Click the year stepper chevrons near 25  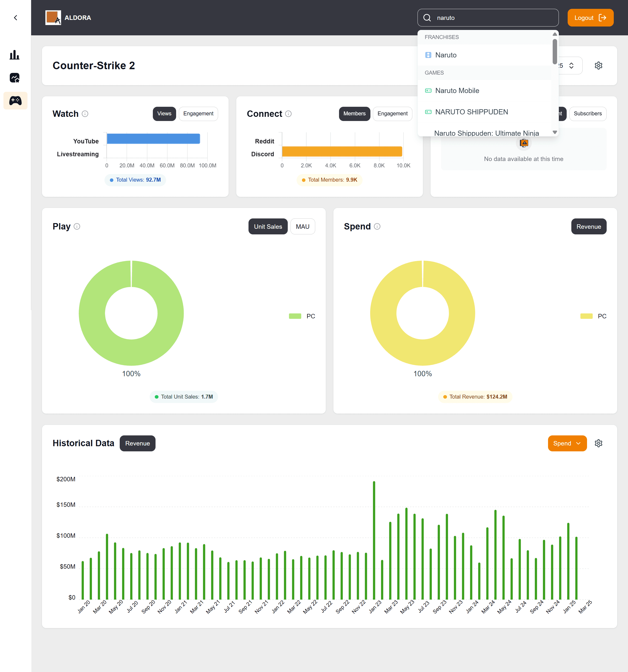coord(571,66)
